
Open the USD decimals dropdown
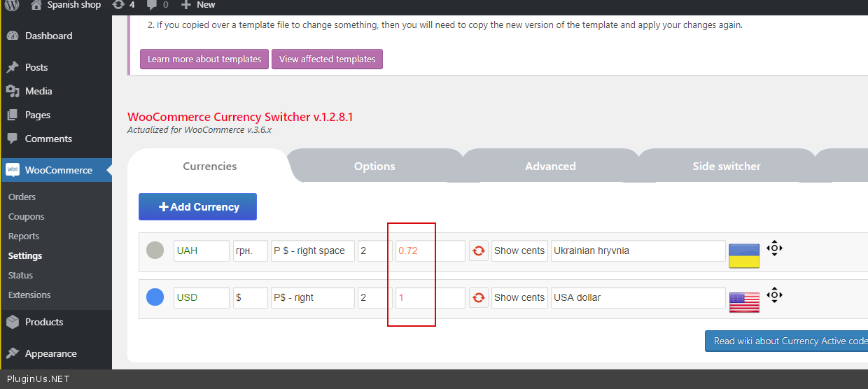click(x=374, y=297)
